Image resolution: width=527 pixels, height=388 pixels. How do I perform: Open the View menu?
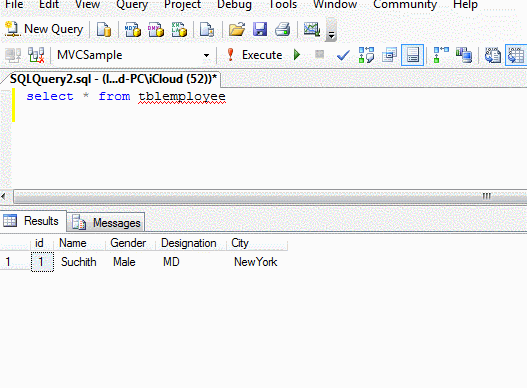tap(87, 4)
